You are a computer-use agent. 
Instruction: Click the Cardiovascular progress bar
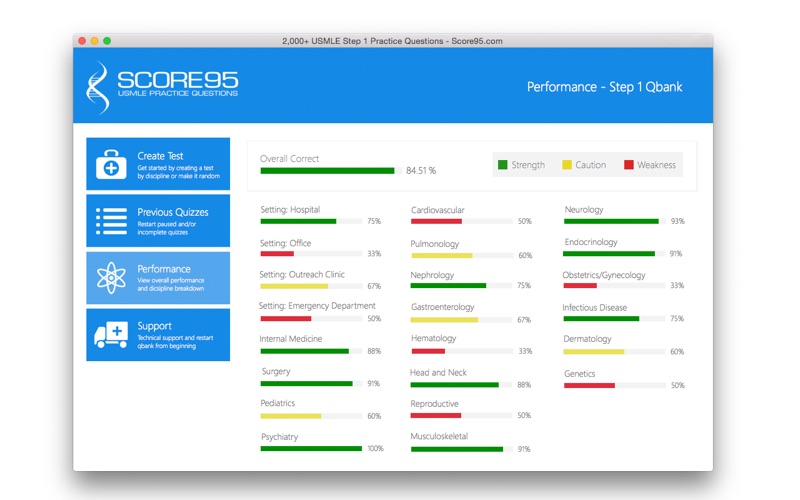pos(462,221)
